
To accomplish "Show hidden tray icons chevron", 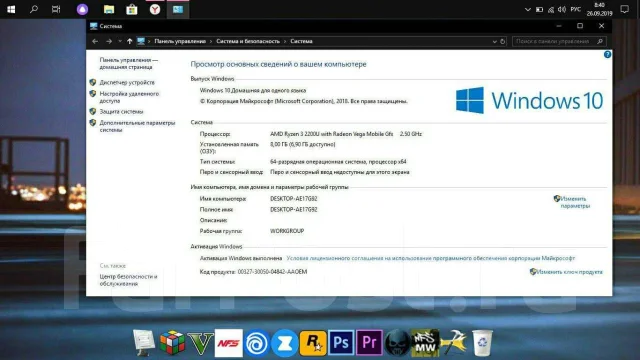I will [527, 9].
